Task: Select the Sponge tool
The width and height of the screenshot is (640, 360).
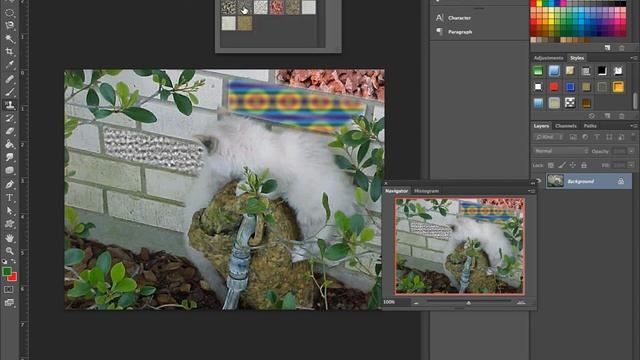Action: pos(9,170)
